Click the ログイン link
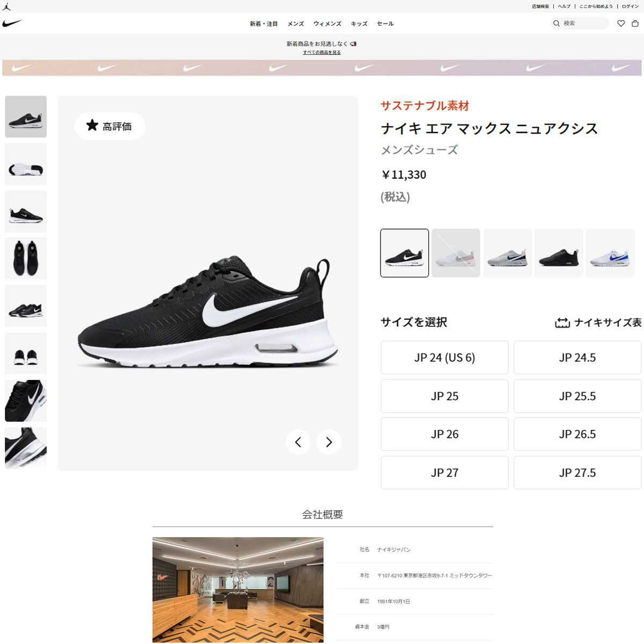644x644 pixels. tap(630, 6)
